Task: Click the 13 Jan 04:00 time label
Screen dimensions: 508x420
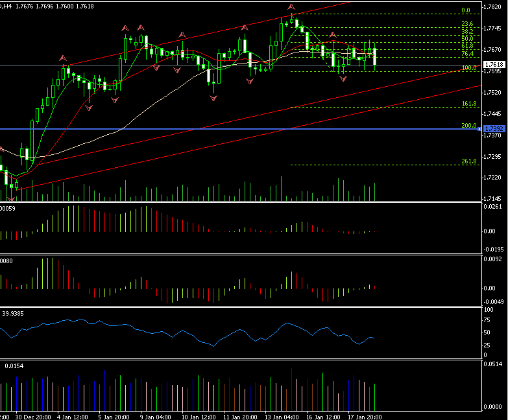Action: pos(282,417)
